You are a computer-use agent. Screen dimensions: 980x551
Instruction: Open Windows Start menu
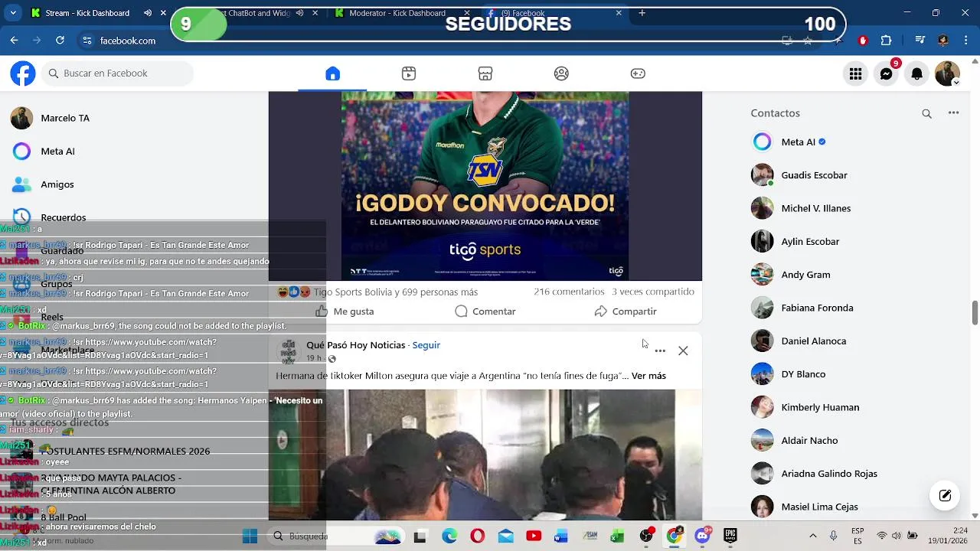pos(250,536)
